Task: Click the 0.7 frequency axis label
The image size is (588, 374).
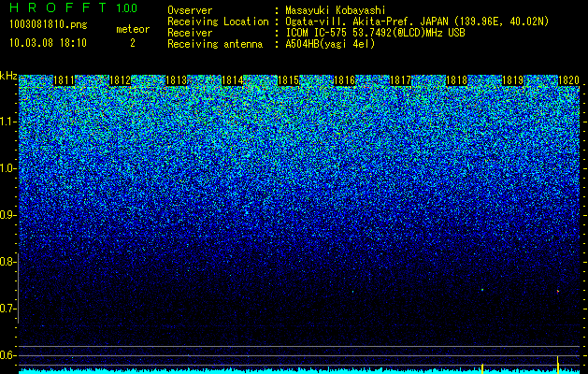Action: (x=7, y=309)
